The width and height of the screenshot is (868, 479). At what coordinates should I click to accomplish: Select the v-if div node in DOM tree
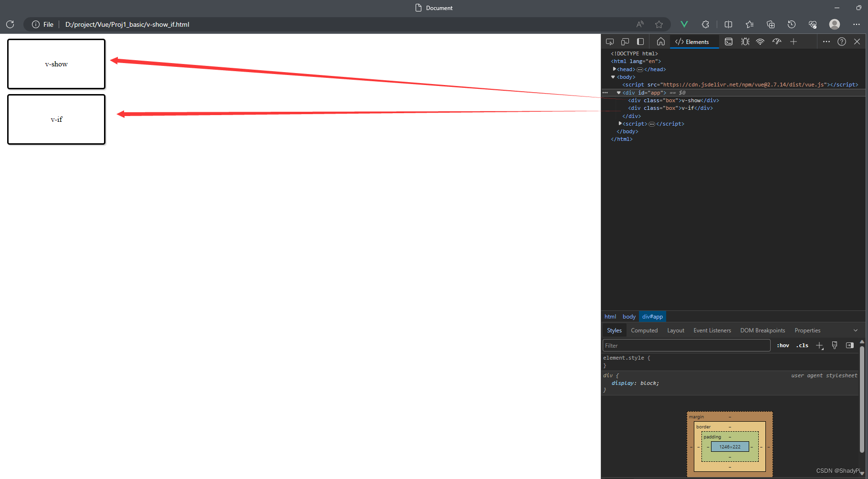click(670, 108)
